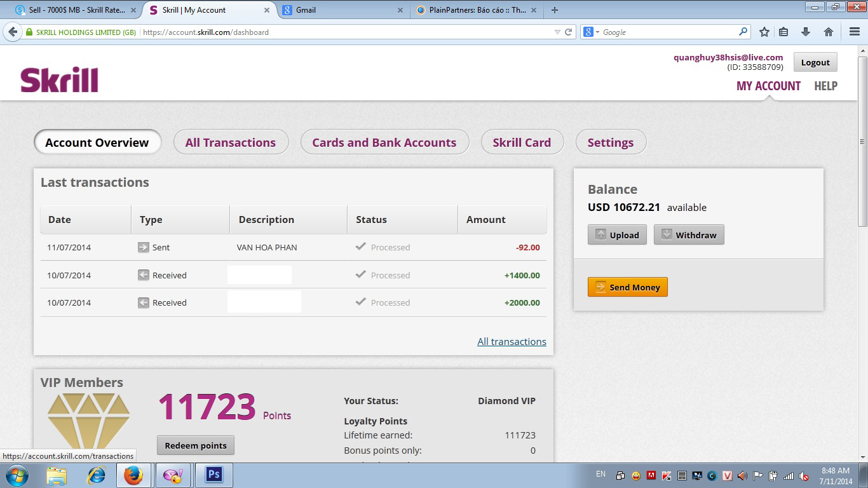Open the Windows Start menu
The height and width of the screenshot is (488, 868).
click(x=17, y=475)
